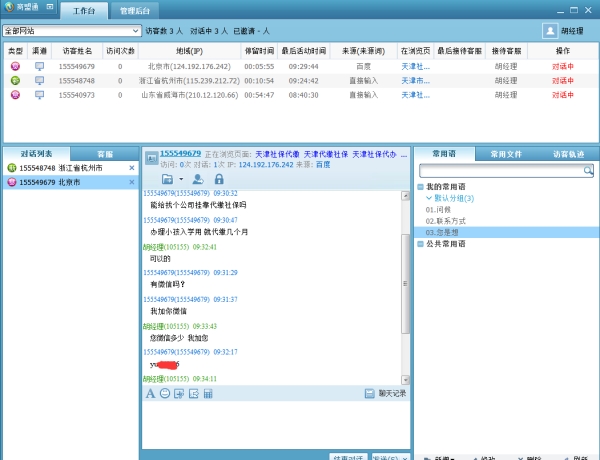This screenshot has width=600, height=460.
Task: Click the folder icon in chat toolbar
Action: [x=167, y=179]
